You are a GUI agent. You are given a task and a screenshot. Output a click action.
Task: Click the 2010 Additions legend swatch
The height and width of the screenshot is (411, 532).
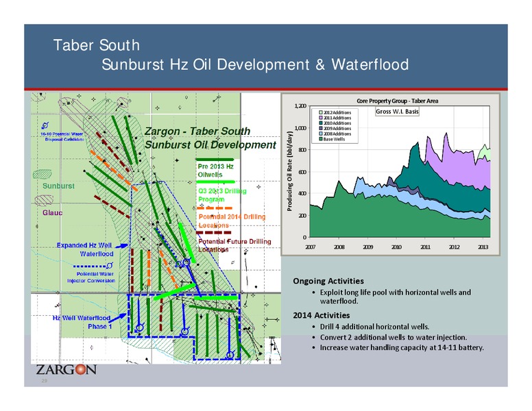point(321,123)
